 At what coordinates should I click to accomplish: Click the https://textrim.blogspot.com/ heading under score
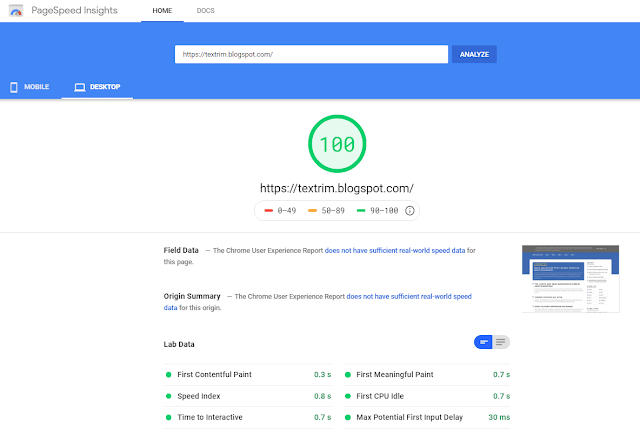point(337,188)
